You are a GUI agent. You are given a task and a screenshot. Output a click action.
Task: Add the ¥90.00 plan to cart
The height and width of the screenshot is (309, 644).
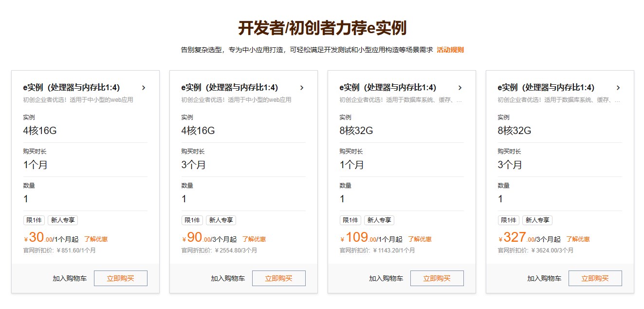228,279
